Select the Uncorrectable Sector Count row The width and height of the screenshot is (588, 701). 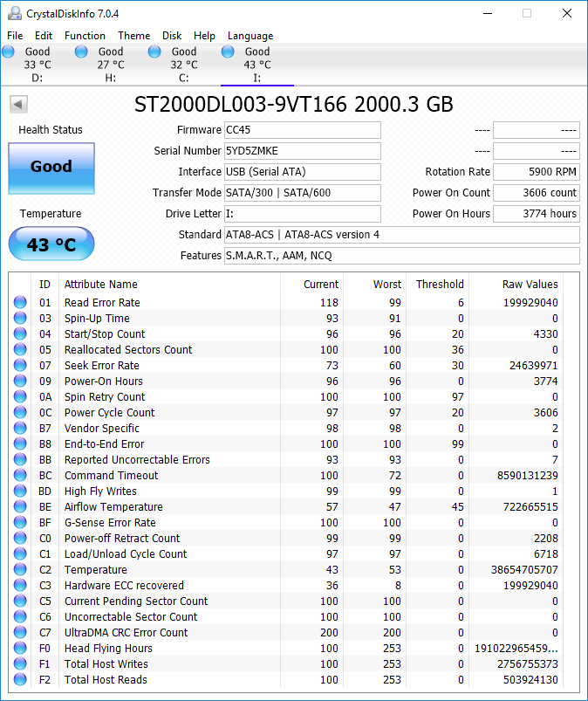click(286, 616)
